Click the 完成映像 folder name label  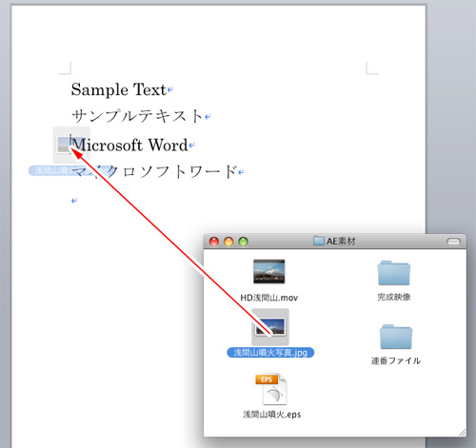pos(394,297)
